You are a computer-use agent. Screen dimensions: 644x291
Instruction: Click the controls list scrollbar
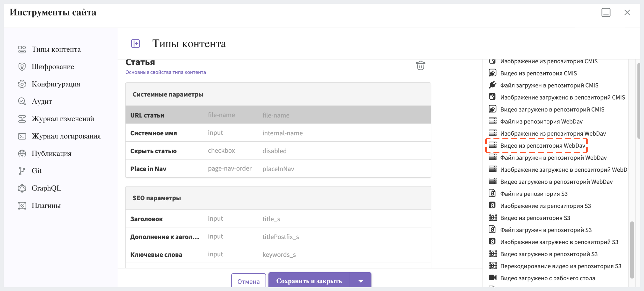click(x=632, y=250)
